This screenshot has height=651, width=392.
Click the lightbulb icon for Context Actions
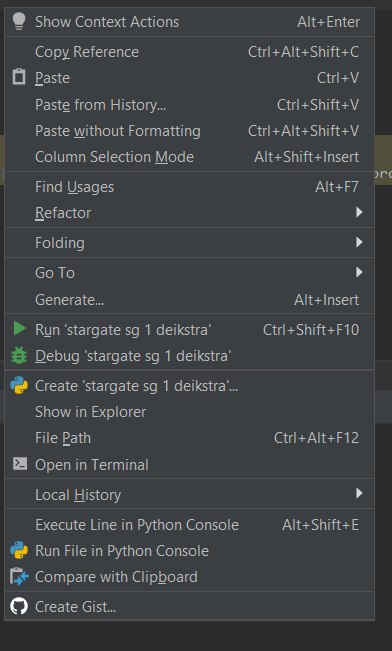[19, 21]
